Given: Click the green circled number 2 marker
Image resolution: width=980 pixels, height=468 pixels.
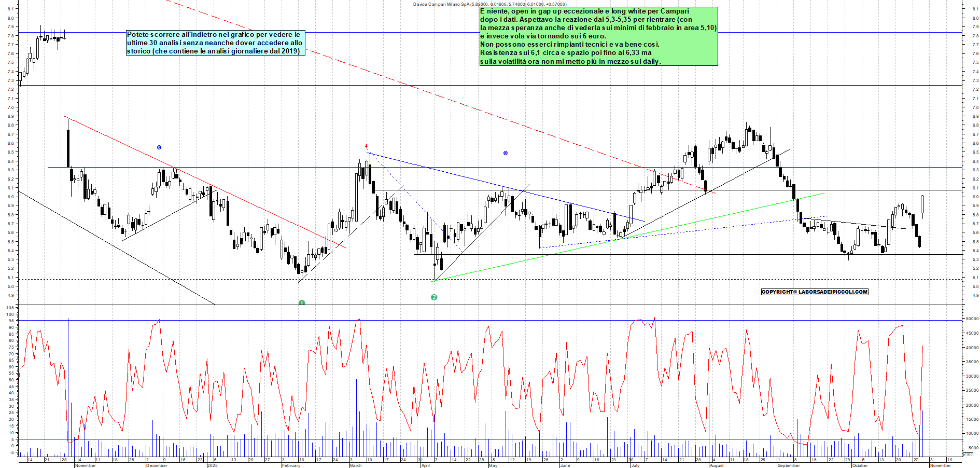Looking at the screenshot, I should pos(433,297).
